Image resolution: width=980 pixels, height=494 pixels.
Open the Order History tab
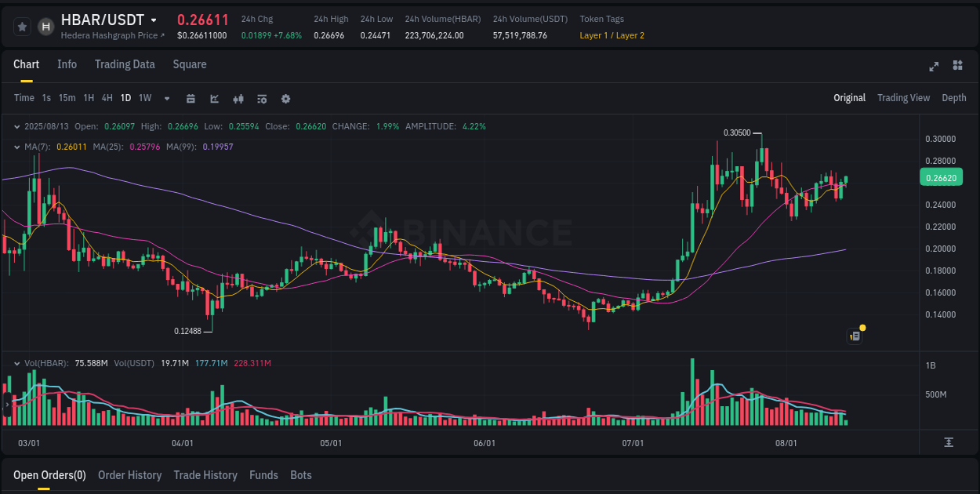pos(130,475)
